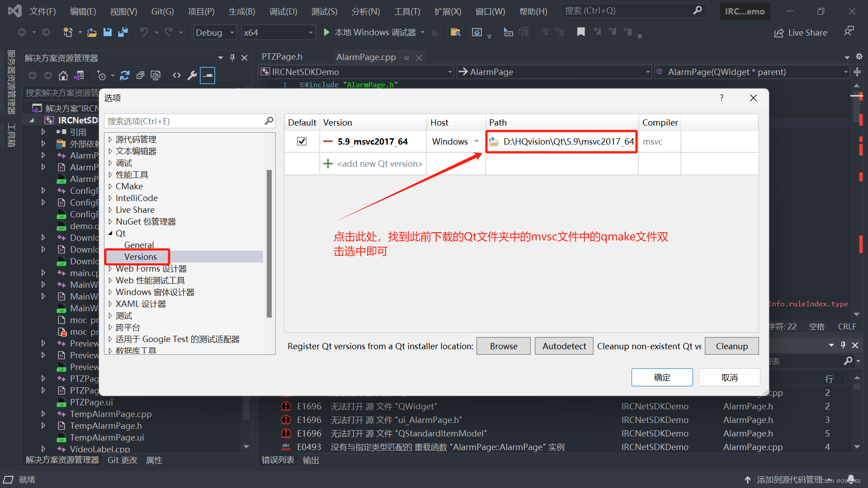Click the Qt path D:\HQvision field
The height and width of the screenshot is (488, 868).
pyautogui.click(x=569, y=141)
